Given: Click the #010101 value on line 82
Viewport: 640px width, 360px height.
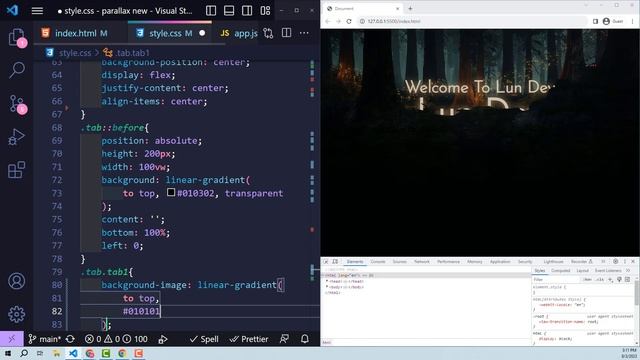Looking at the screenshot, I should click(141, 311).
